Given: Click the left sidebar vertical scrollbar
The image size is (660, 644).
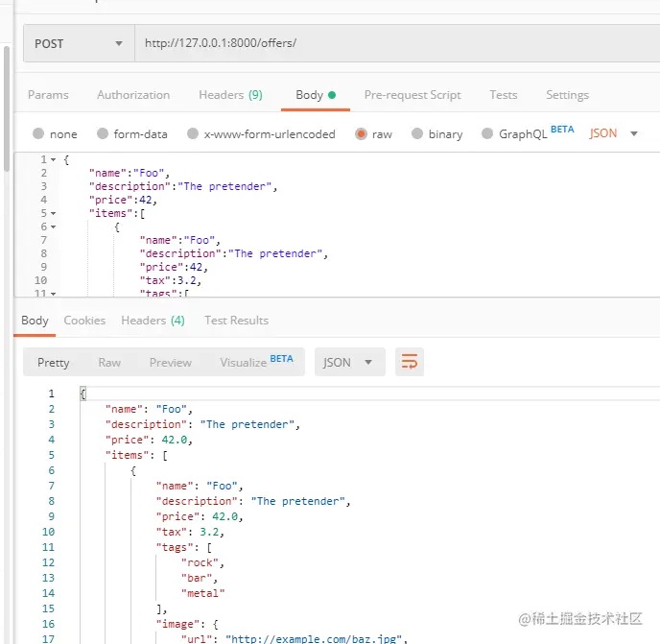Looking at the screenshot, I should pos(7,108).
